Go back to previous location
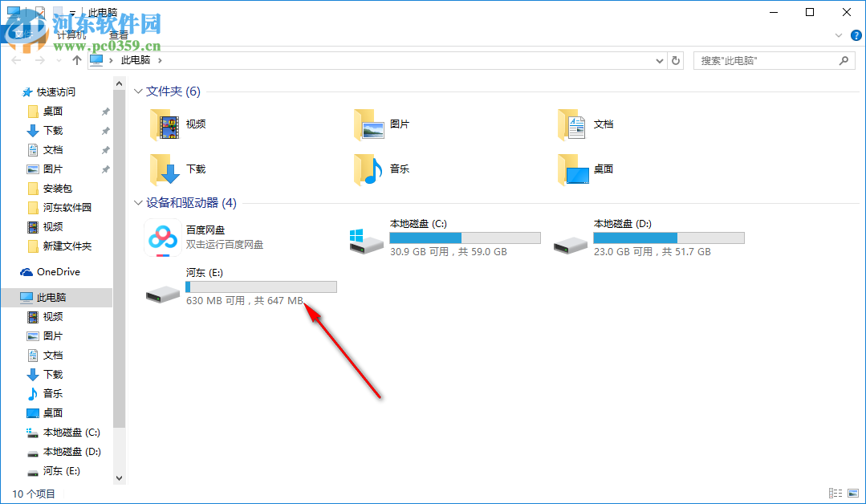This screenshot has height=504, width=866. (16, 60)
